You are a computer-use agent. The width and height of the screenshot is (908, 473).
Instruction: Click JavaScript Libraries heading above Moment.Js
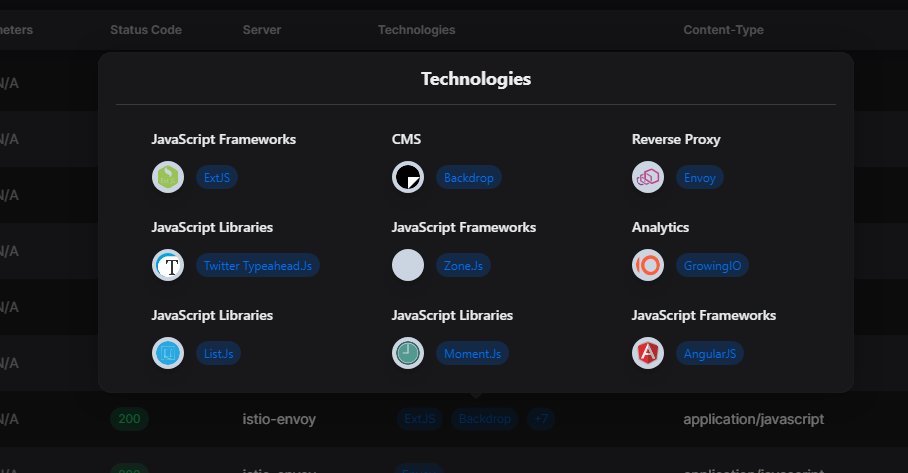(x=452, y=316)
